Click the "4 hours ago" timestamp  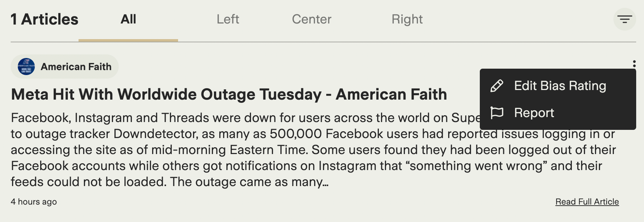click(x=34, y=202)
